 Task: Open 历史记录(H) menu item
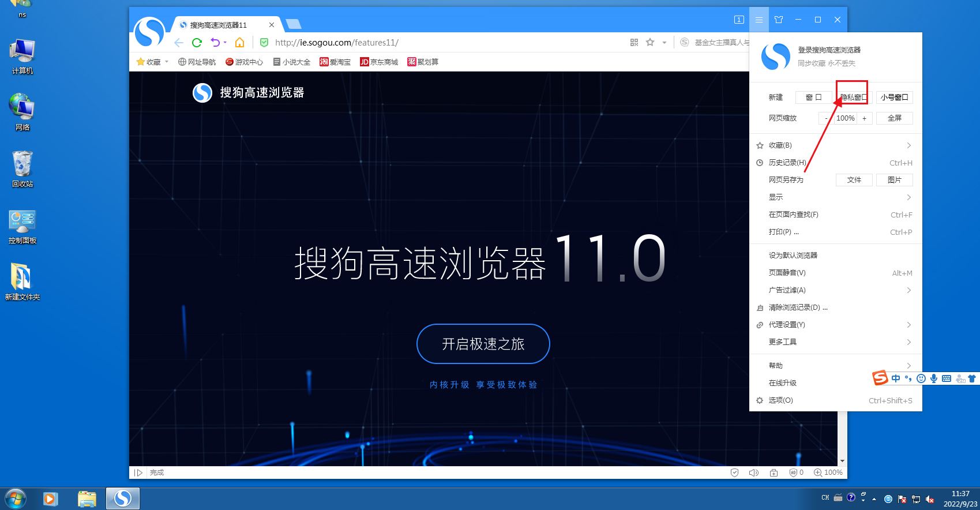tap(836, 163)
